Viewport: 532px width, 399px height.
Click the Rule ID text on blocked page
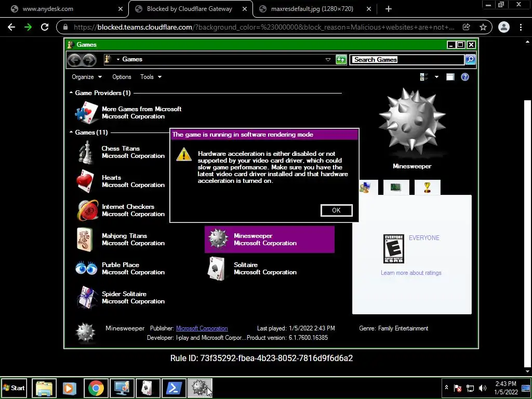[262, 358]
